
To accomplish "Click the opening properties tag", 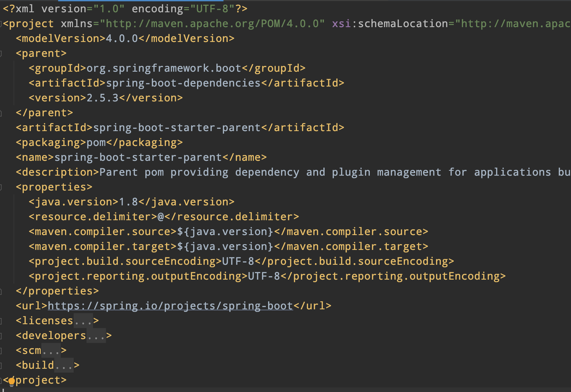I will (54, 187).
